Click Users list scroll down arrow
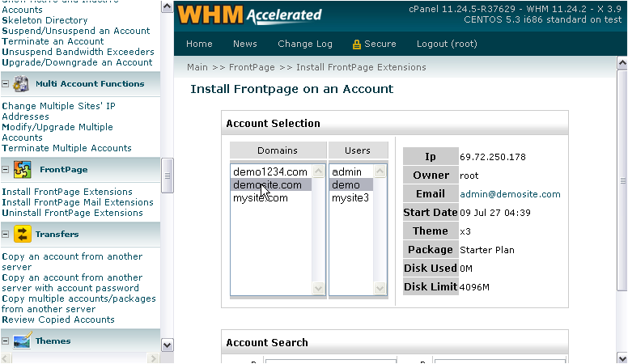 coord(380,288)
